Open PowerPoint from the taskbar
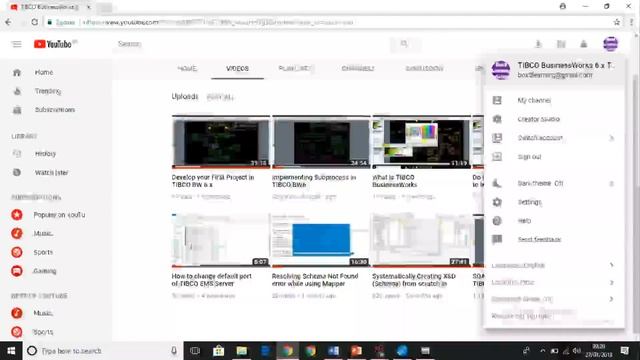This screenshot has height=360, width=640. click(356, 351)
